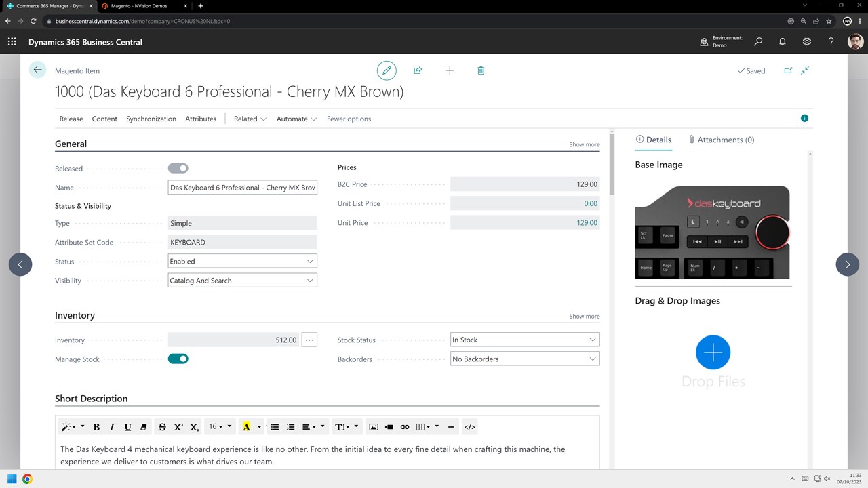Click the collapse page arrows icon

click(805, 70)
